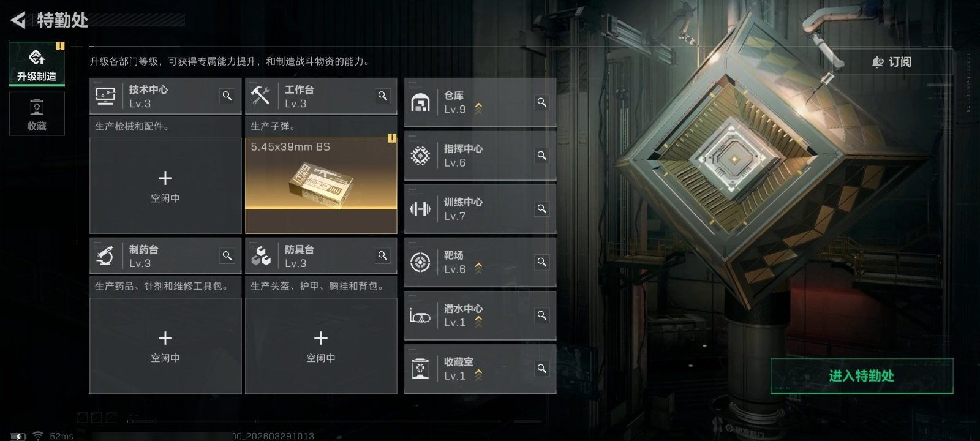
Task: Add production in idle 防具台 slot
Action: pos(321,345)
